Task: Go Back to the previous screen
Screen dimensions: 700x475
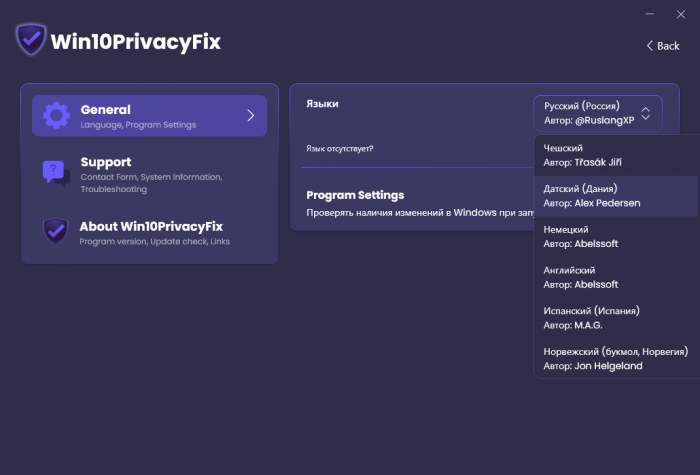Action: [663, 46]
